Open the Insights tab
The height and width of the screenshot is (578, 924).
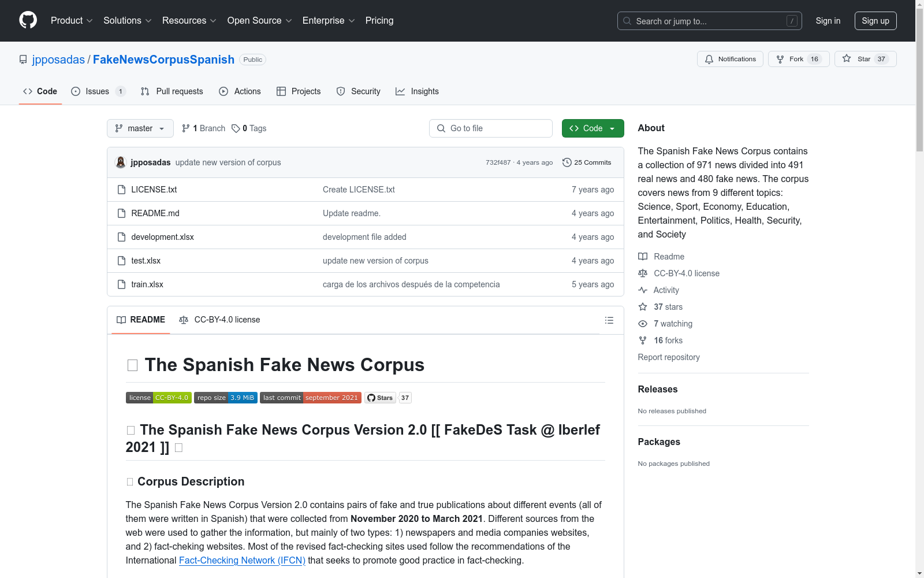[x=417, y=91]
